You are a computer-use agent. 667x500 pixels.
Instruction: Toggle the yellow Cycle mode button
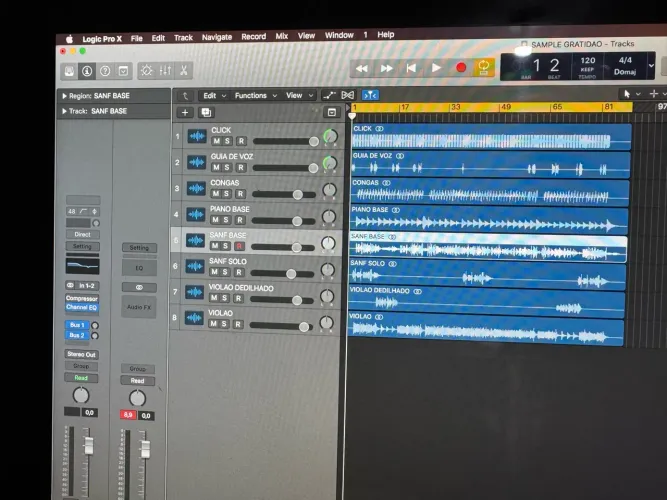coord(484,67)
